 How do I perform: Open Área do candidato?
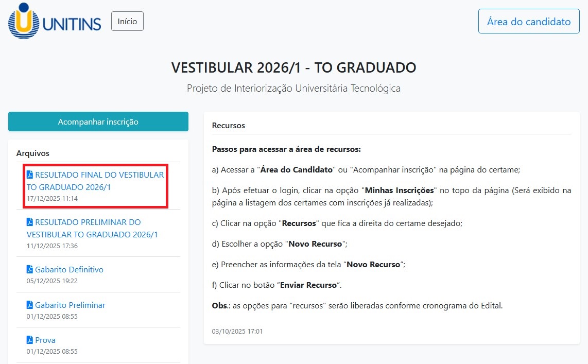tap(528, 22)
